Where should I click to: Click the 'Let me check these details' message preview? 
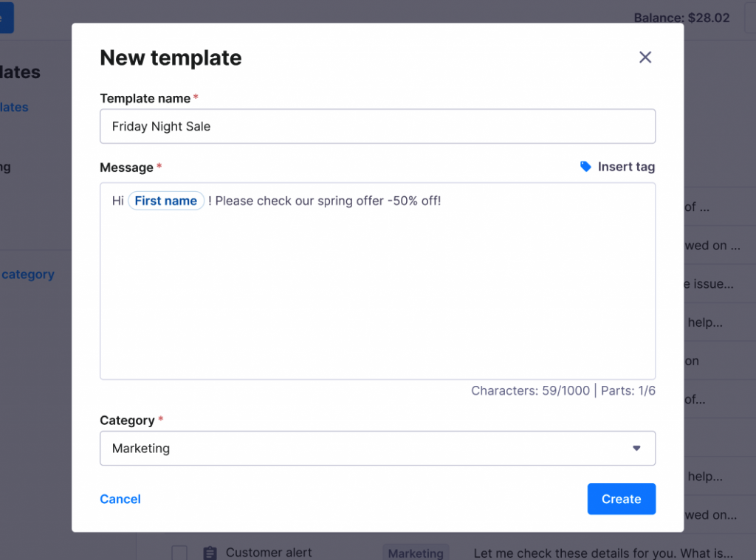pyautogui.click(x=602, y=553)
